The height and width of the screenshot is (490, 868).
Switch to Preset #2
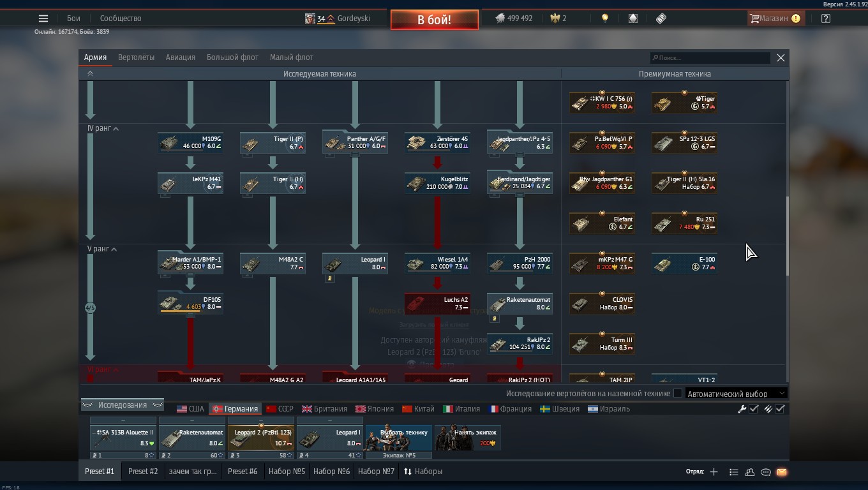click(143, 471)
